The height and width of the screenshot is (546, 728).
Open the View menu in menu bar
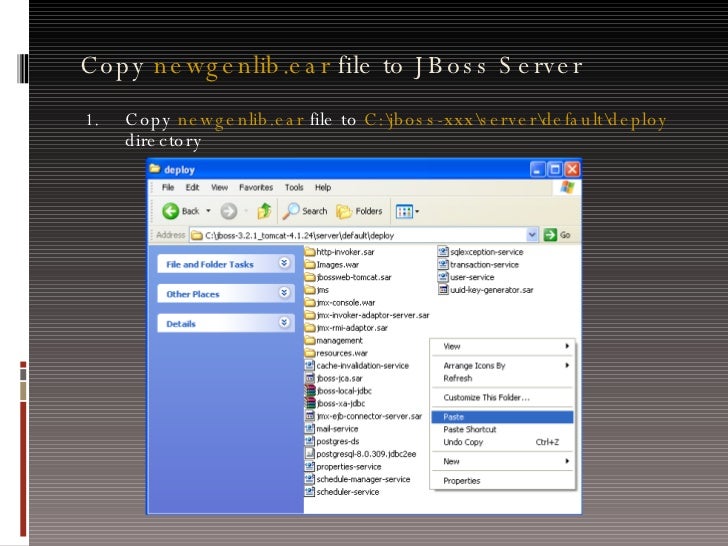[x=219, y=187]
